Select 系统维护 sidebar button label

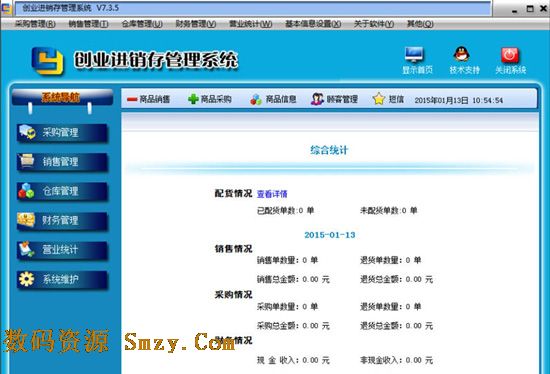[60, 279]
